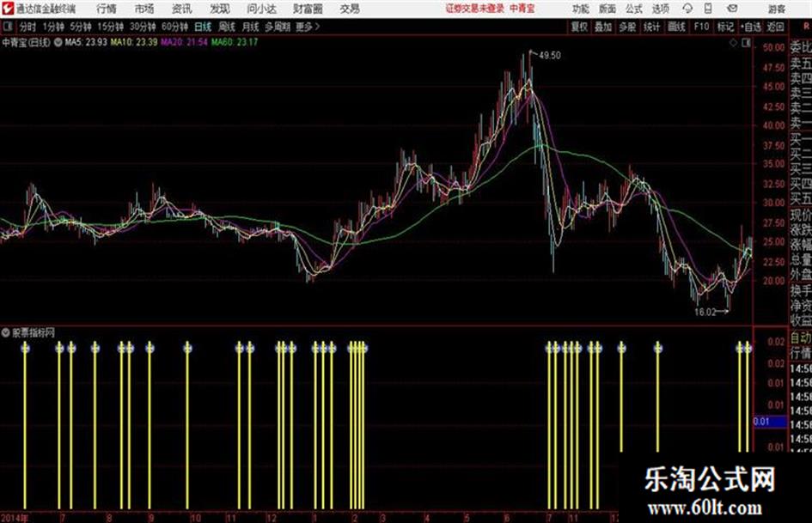This screenshot has height=523, width=812.
Task: Switch to the 周线 weekly tab
Action: (x=226, y=27)
